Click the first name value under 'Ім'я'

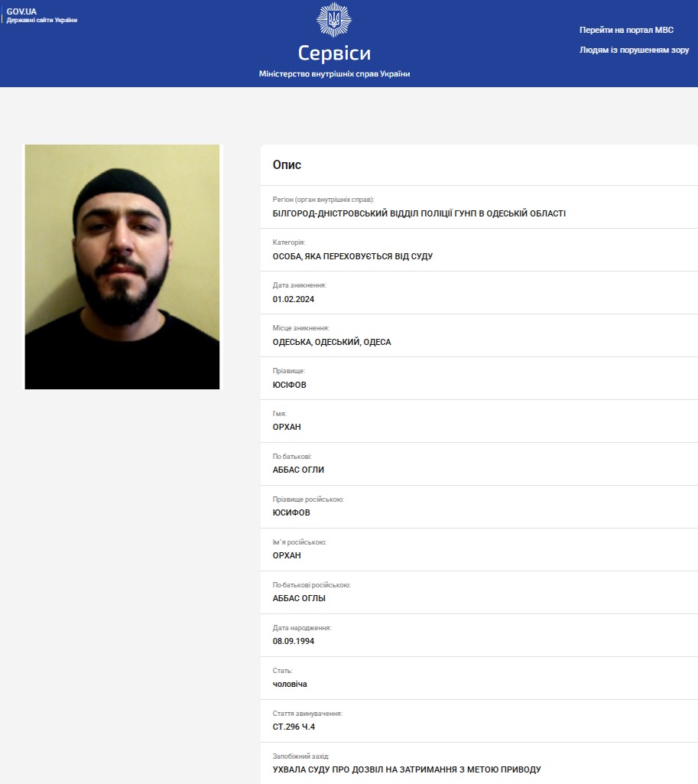287,427
